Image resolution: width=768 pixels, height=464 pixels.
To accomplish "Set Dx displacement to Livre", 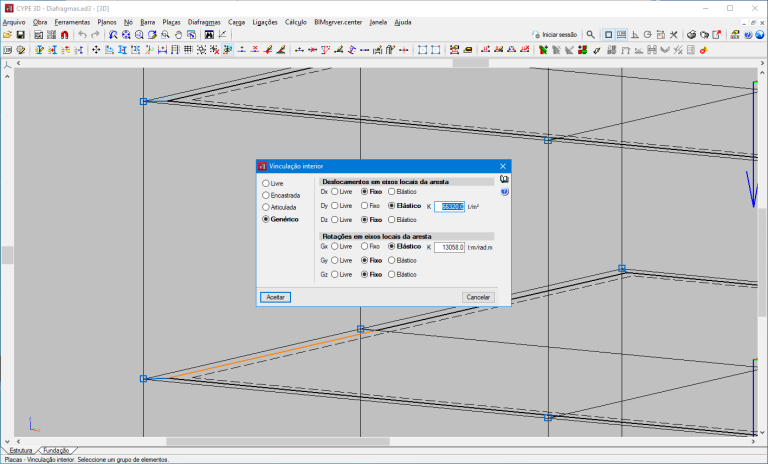I will click(x=335, y=191).
